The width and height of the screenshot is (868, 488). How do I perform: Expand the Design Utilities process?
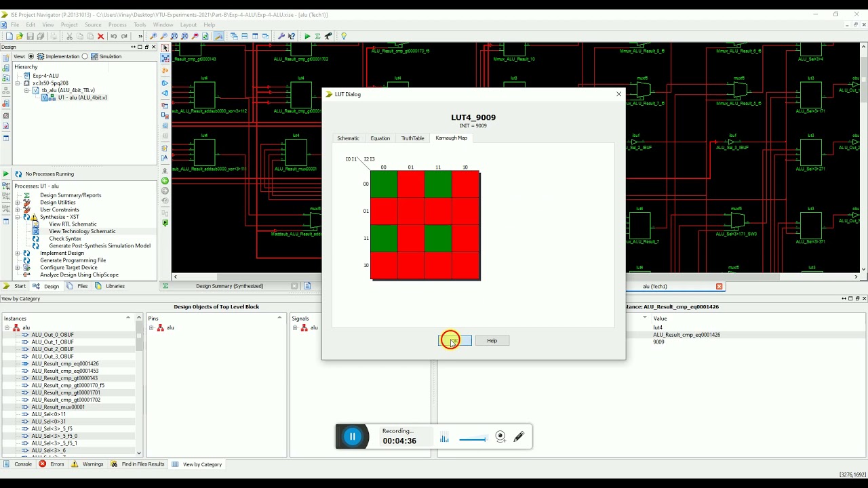18,203
